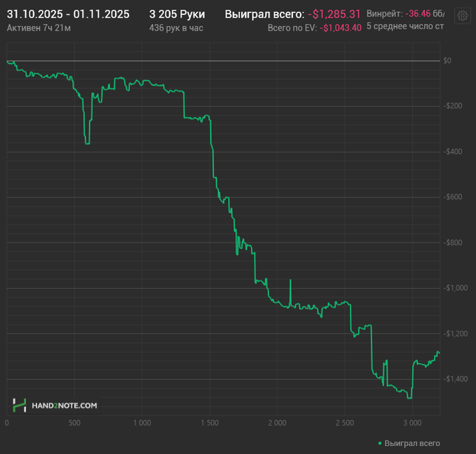Click the 1 500 x-axis label
Viewport: 476px width, 454px height.
pyautogui.click(x=209, y=423)
